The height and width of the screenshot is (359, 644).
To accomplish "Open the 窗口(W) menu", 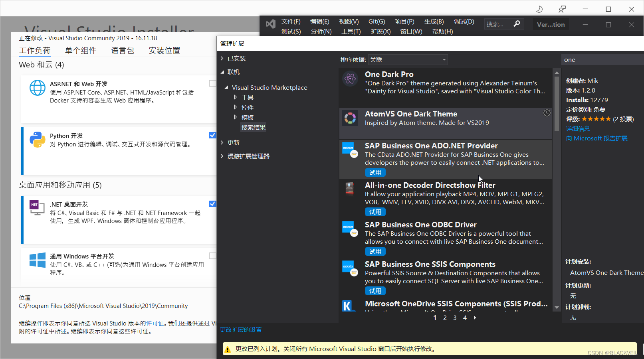I will [411, 32].
